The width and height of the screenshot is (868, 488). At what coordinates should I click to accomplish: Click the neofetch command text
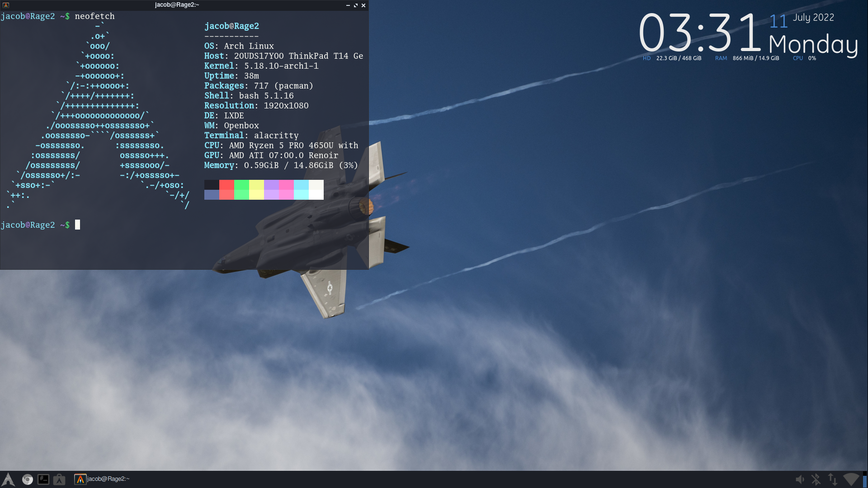click(95, 16)
